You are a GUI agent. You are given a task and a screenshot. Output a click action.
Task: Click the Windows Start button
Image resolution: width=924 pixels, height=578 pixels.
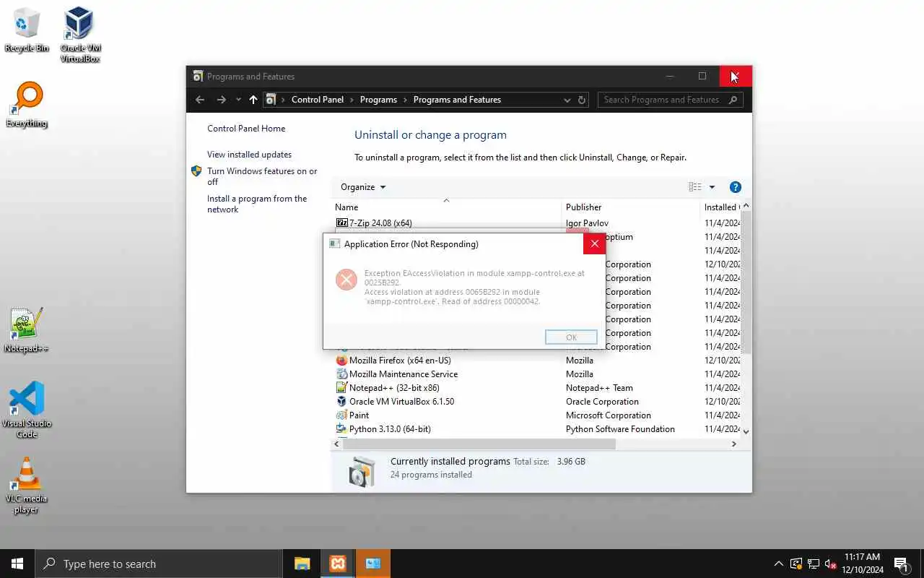click(x=17, y=564)
